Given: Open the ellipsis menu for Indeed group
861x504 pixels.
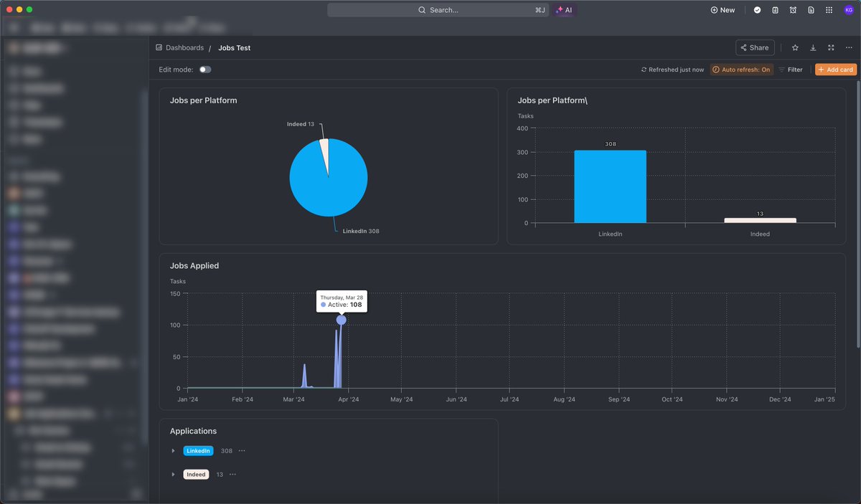Looking at the screenshot, I should tap(232, 475).
